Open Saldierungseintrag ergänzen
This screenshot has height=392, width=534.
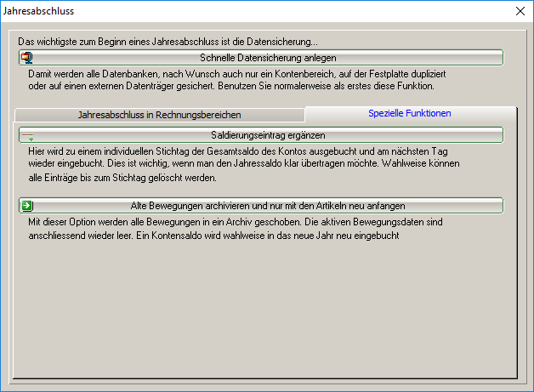point(261,135)
